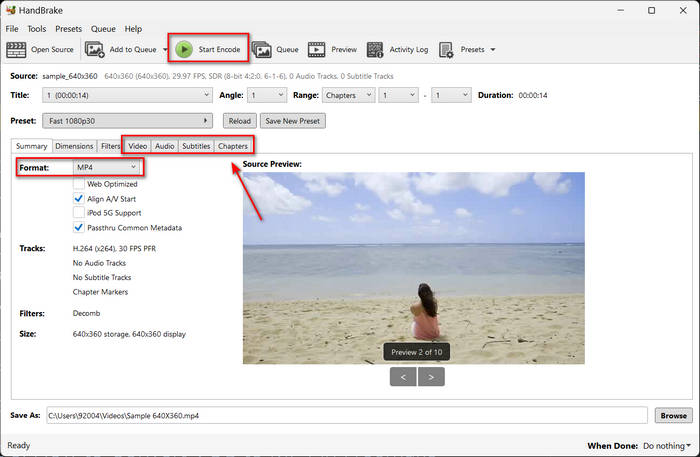
Task: Switch to the Dimensions tab
Action: [x=74, y=146]
